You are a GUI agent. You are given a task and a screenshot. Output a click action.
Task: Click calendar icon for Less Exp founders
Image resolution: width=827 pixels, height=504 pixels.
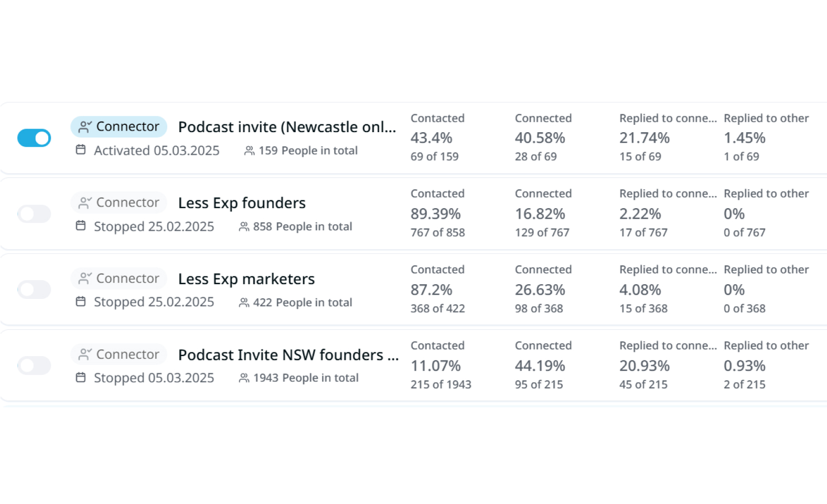[x=81, y=226]
